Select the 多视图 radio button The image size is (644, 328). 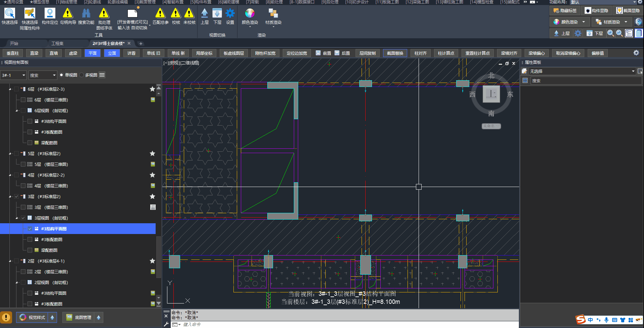pyautogui.click(x=82, y=75)
